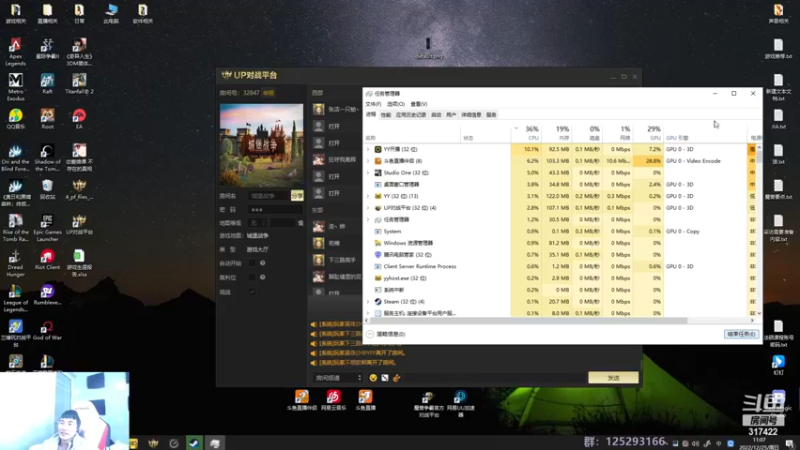Open Shadow of the Tomb Raider shortcut
800x450 pixels.
47,157
